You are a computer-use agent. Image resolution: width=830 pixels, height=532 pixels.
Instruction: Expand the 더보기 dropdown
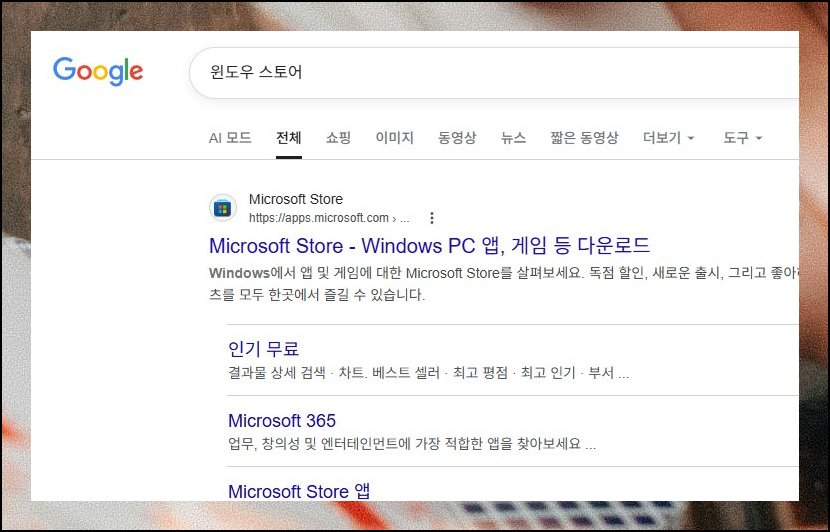[668, 138]
